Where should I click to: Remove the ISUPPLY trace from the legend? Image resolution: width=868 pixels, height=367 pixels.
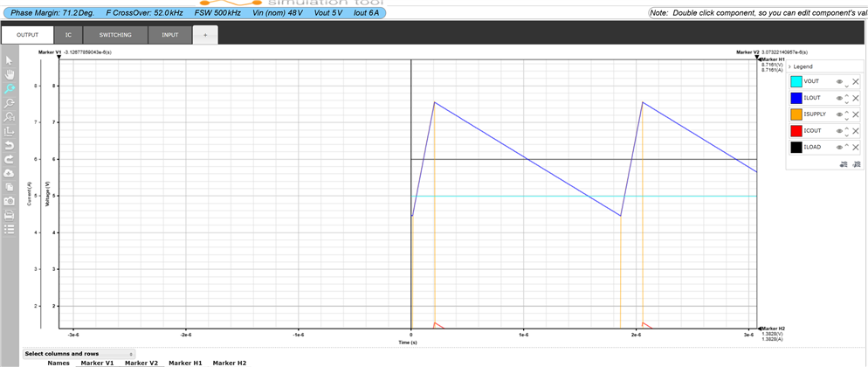click(x=855, y=114)
